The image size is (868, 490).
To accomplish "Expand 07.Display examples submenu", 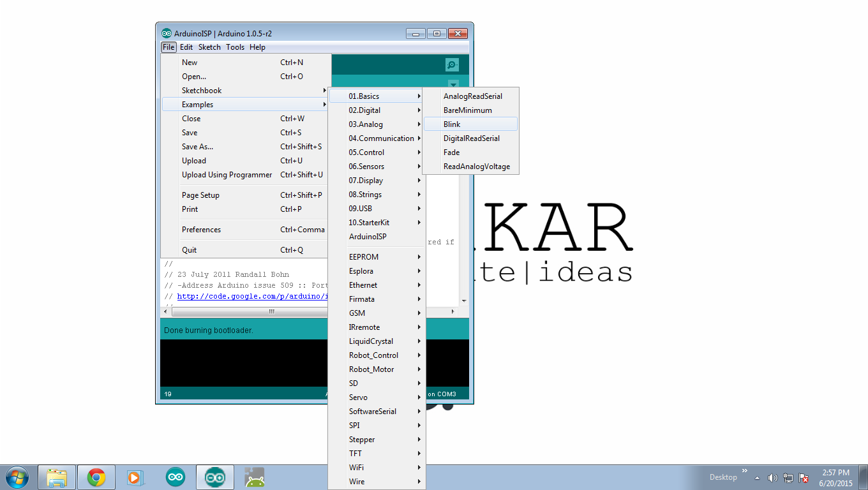I will pos(377,181).
